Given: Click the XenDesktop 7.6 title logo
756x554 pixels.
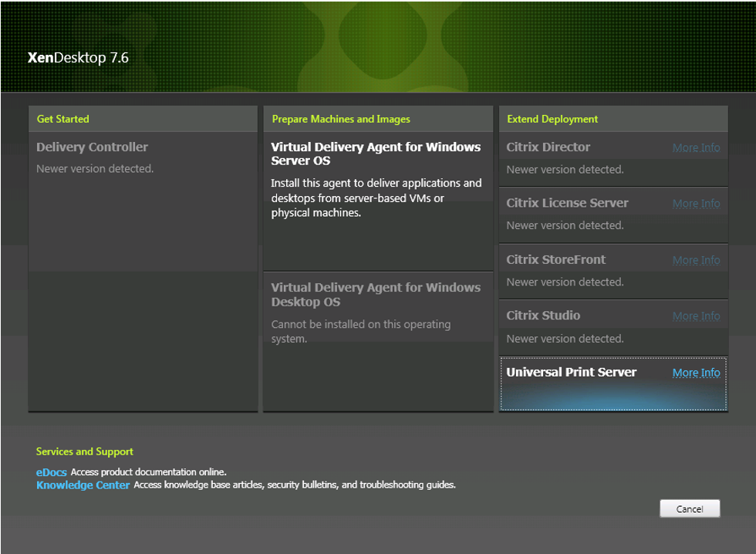Looking at the screenshot, I should [78, 58].
